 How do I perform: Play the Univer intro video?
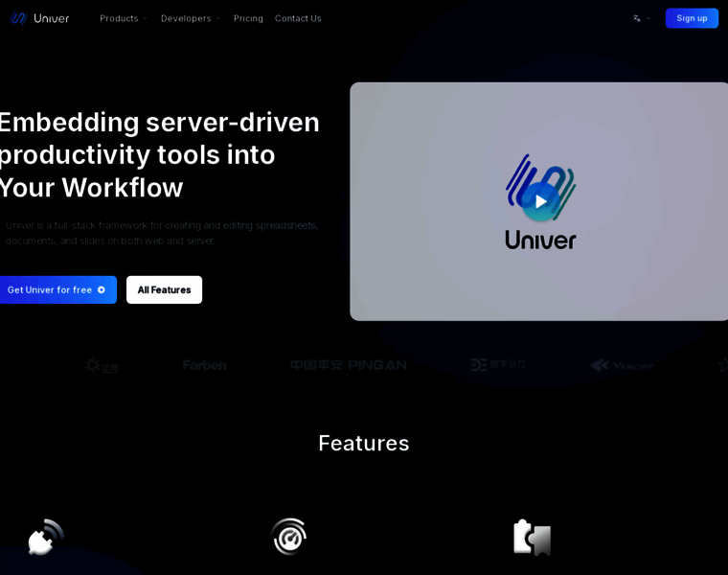tap(540, 201)
